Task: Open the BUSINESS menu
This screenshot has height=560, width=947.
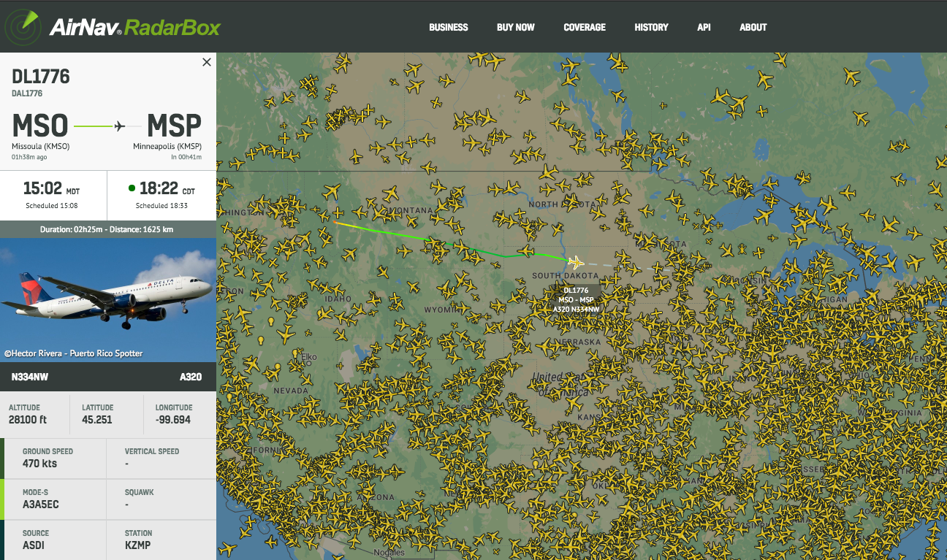Action: [449, 27]
